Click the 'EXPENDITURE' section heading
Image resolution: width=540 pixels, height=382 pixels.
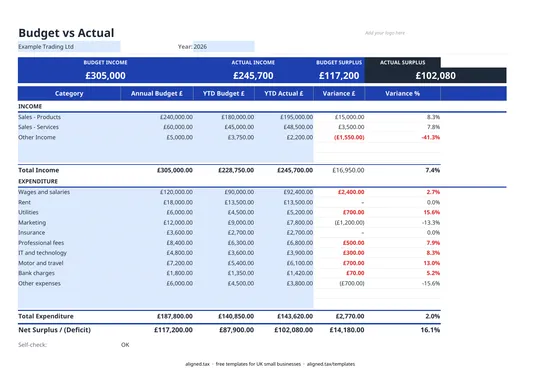pyautogui.click(x=38, y=182)
